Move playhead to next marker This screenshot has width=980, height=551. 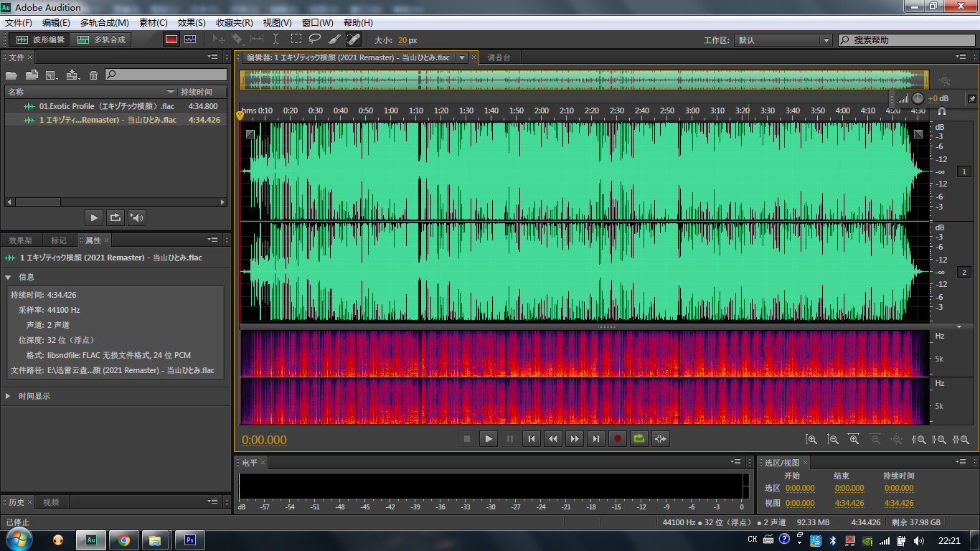[596, 438]
